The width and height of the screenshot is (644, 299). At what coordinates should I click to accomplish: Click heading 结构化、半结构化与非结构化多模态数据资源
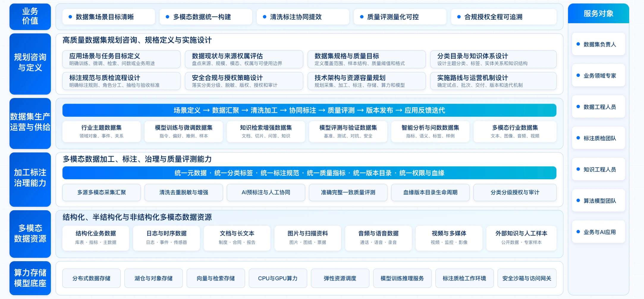tap(137, 217)
